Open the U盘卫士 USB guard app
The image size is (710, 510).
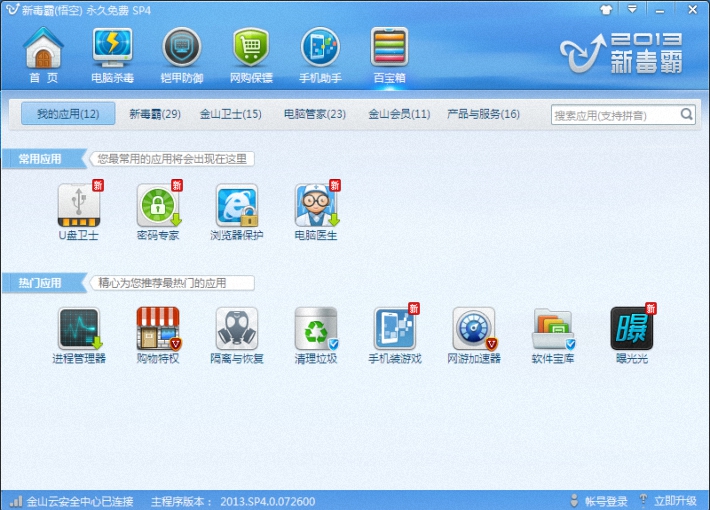tap(79, 205)
